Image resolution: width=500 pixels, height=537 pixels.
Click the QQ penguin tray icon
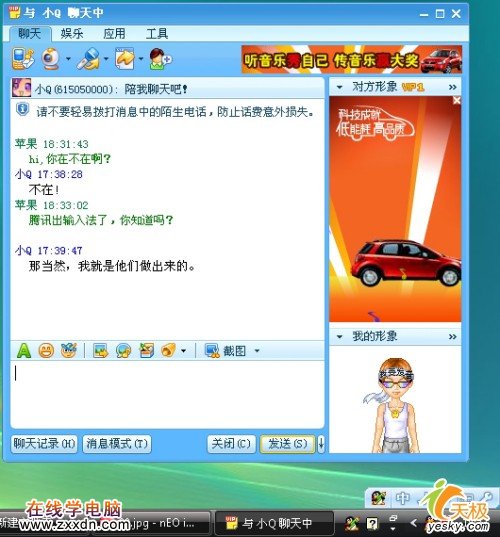point(352,523)
